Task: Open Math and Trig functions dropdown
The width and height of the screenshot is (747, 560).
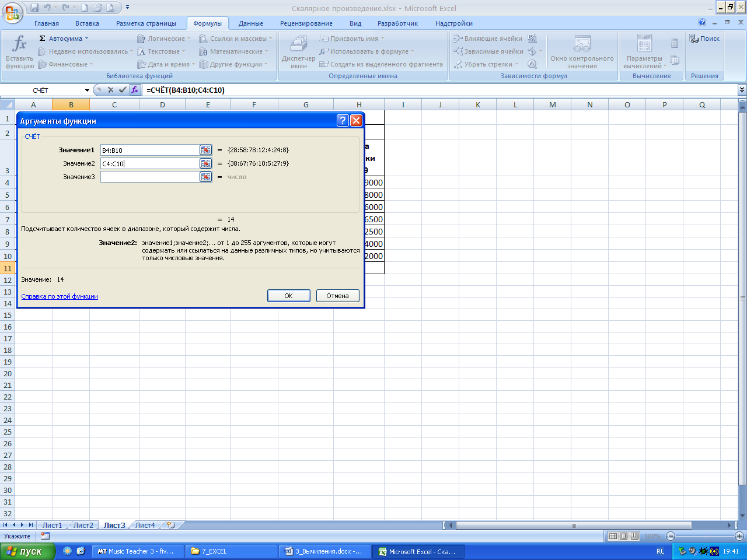Action: 233,51
